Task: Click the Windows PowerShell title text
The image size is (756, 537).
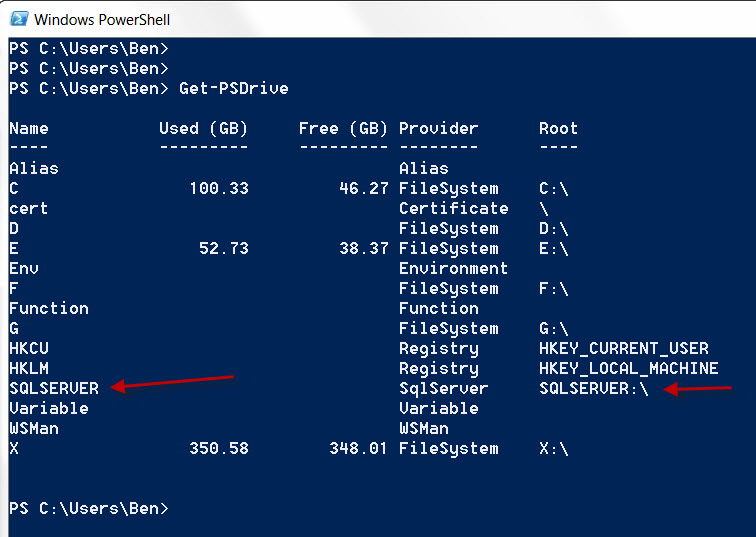Action: click(x=102, y=19)
